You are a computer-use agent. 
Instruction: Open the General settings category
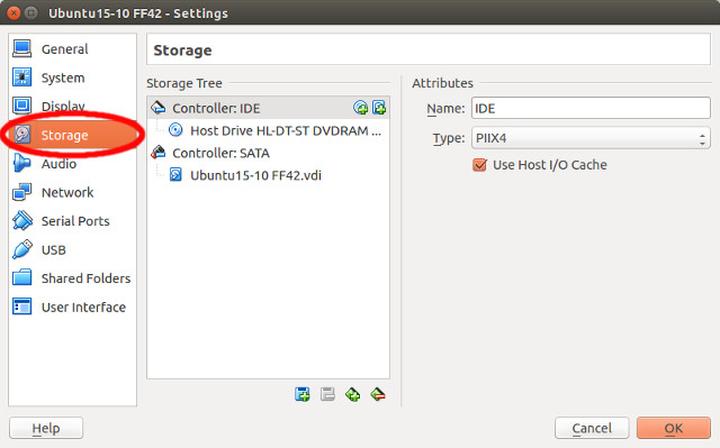click(64, 49)
